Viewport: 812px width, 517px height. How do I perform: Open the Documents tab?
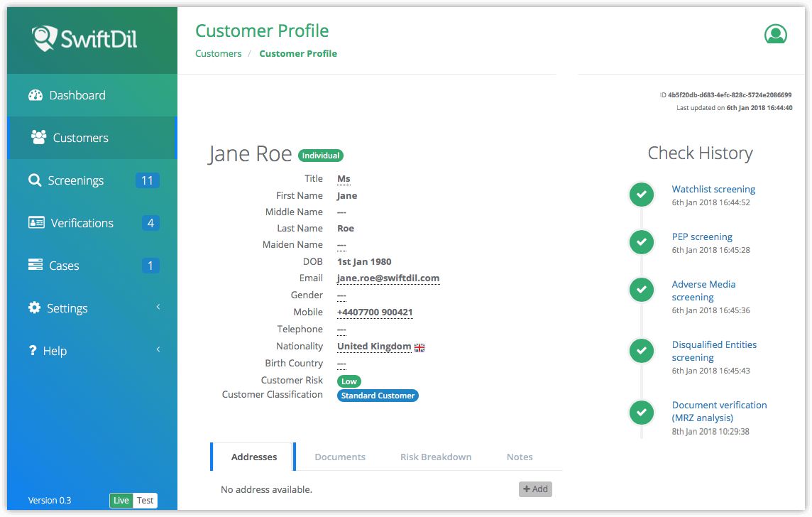pos(340,457)
